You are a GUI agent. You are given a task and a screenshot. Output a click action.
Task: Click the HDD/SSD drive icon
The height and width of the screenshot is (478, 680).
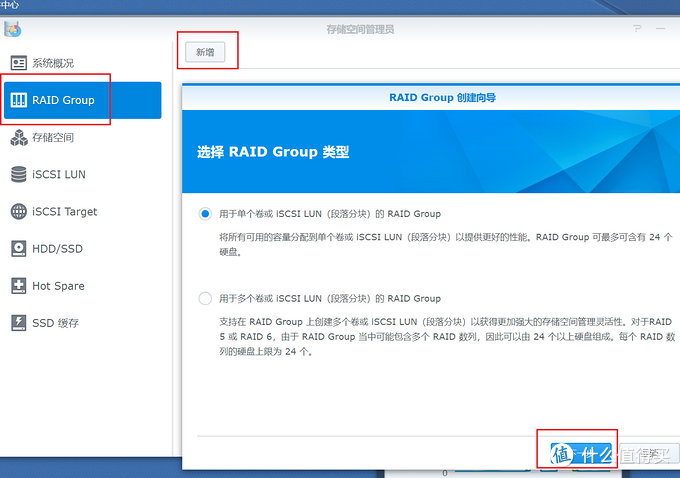[19, 249]
